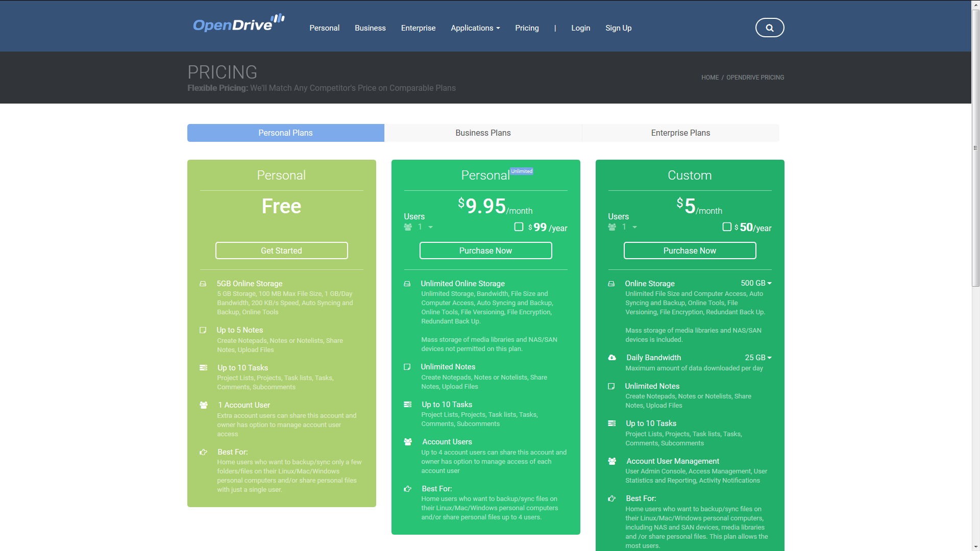Click the storage drive icon beside 5GB Online Storage
Image resolution: width=980 pixels, height=551 pixels.
tap(203, 284)
